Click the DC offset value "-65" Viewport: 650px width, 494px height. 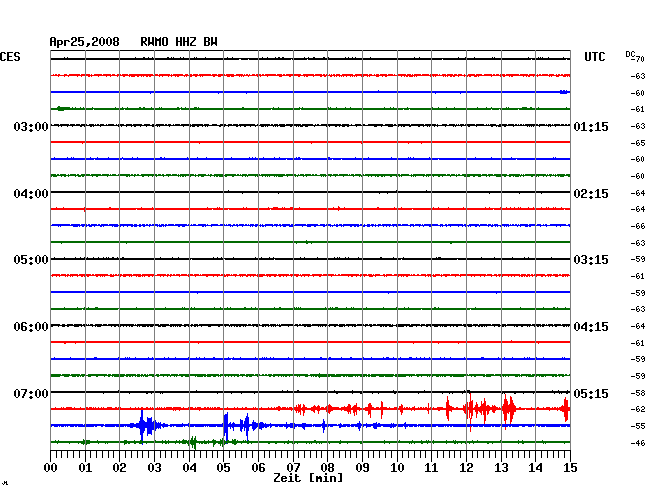click(638, 143)
